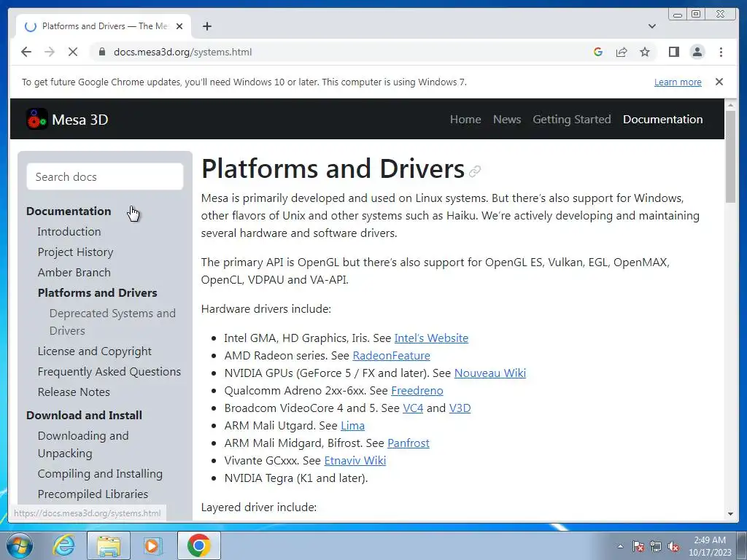Open the tab search dropdown chevron
This screenshot has width=747, height=560.
coord(652,26)
